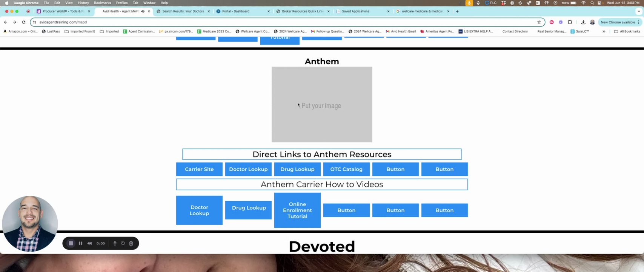Pause the screen recording
This screenshot has width=644, height=272.
click(x=80, y=243)
